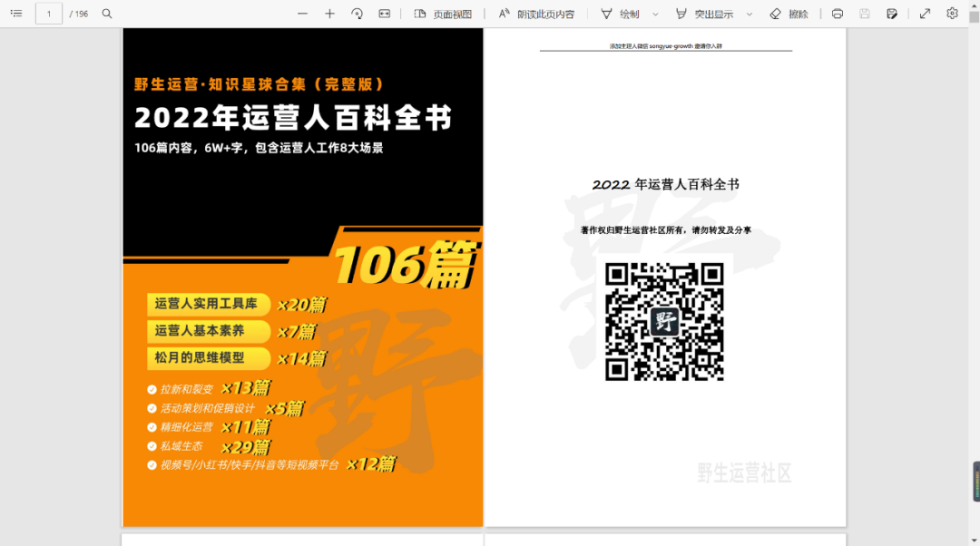Open the table of contents sidebar
This screenshot has width=980, height=546.
point(16,13)
